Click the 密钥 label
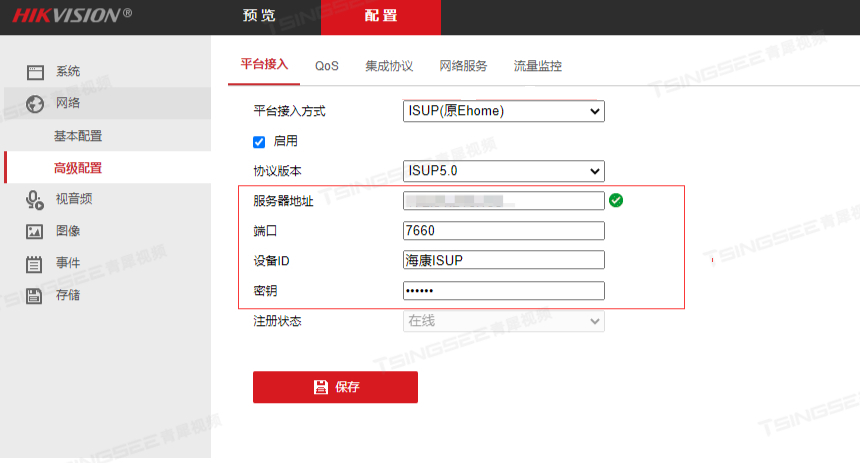The image size is (860, 463). point(265,291)
